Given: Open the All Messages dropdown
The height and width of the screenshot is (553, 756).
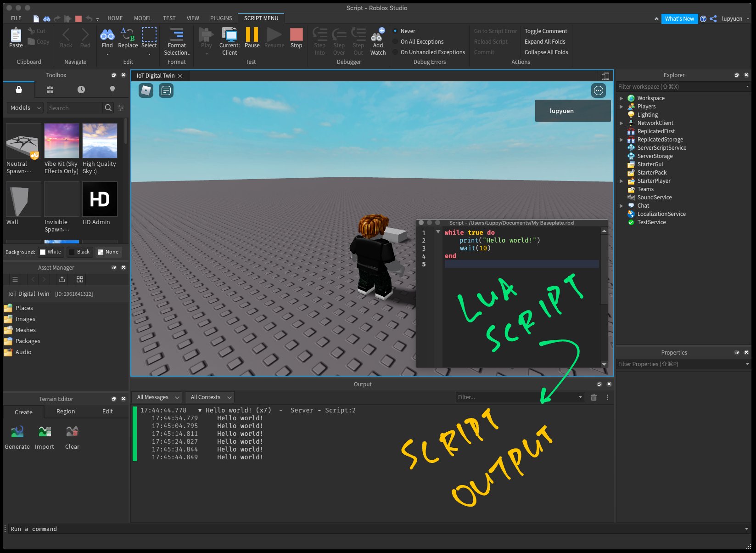Looking at the screenshot, I should pyautogui.click(x=157, y=397).
